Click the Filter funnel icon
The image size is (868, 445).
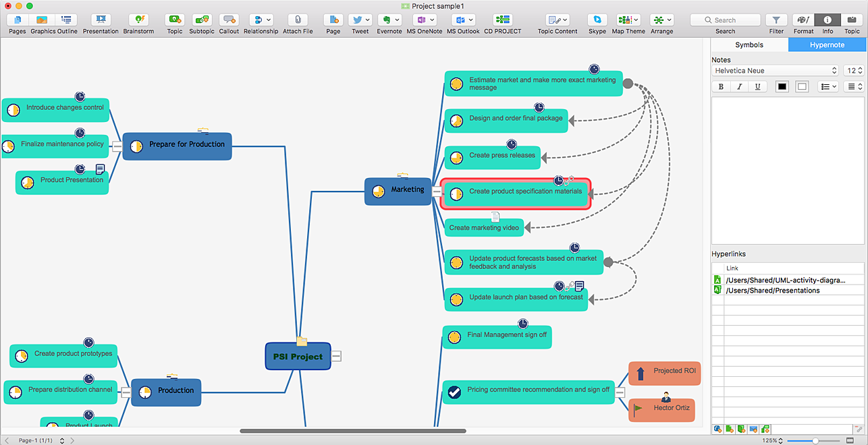776,20
